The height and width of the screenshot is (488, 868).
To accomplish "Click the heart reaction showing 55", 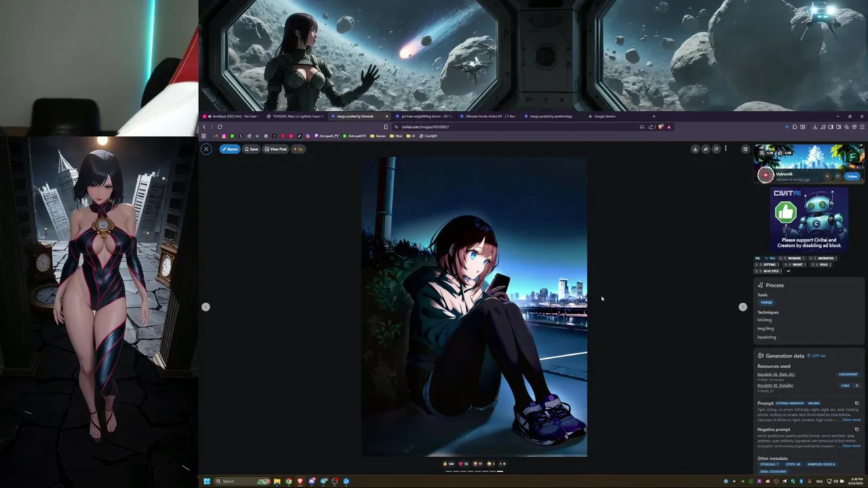I will (x=464, y=464).
